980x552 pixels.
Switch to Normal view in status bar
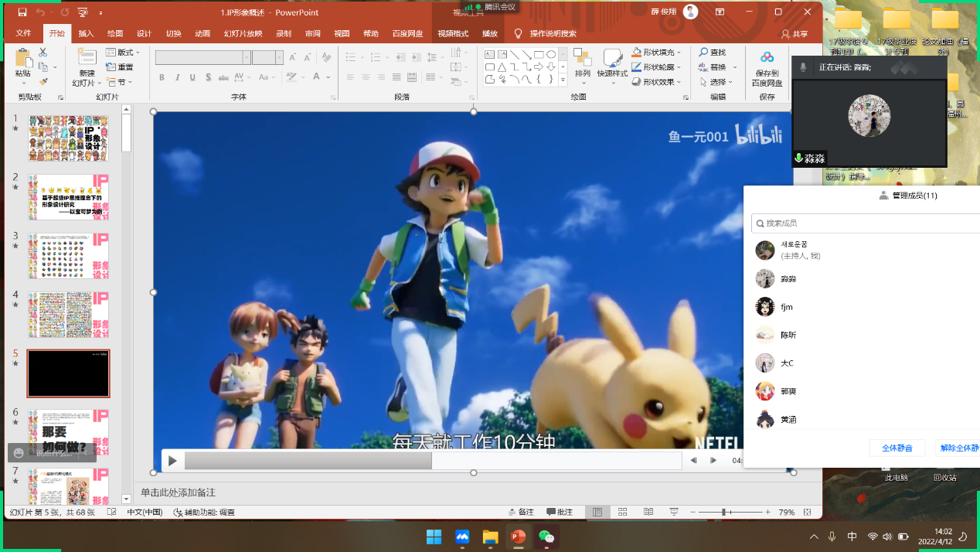[597, 513]
